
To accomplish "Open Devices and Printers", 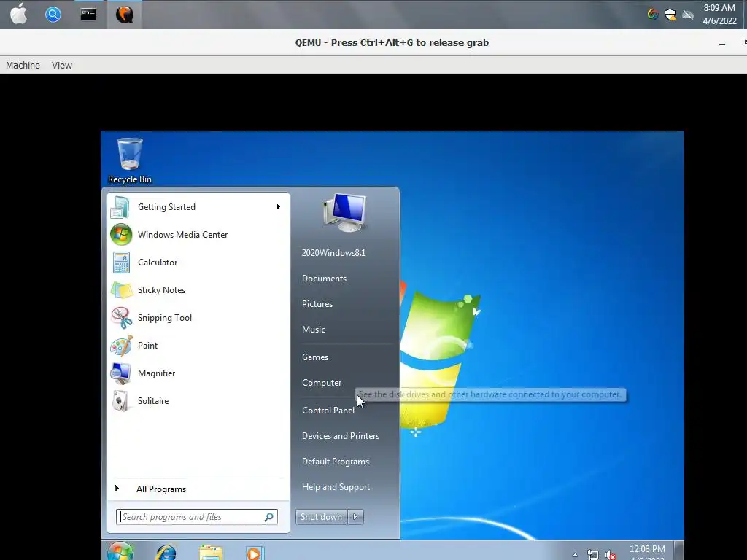I will click(341, 436).
